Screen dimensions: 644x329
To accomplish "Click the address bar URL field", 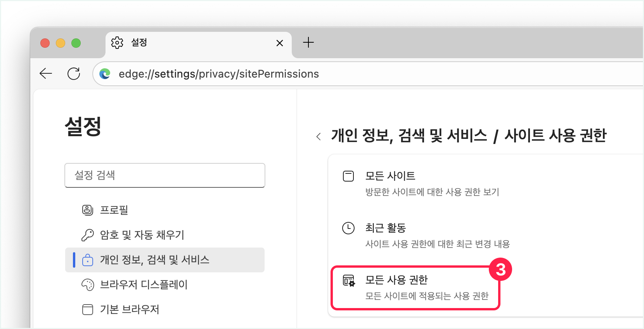I will pos(349,74).
